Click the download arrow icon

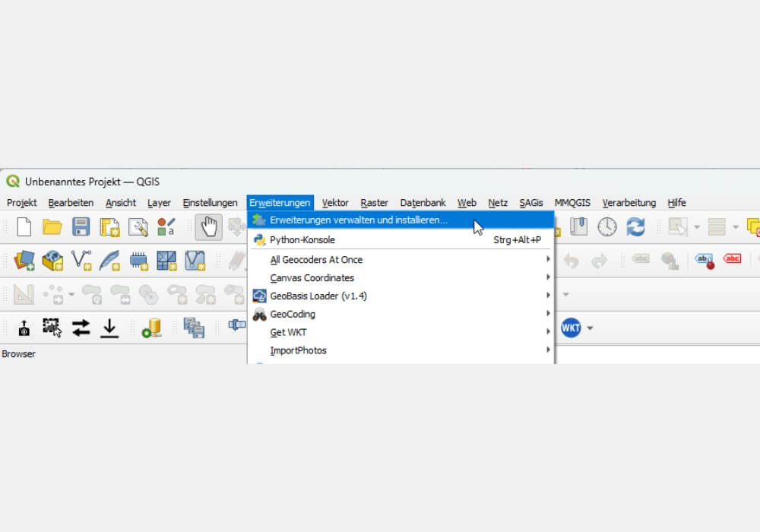click(109, 328)
